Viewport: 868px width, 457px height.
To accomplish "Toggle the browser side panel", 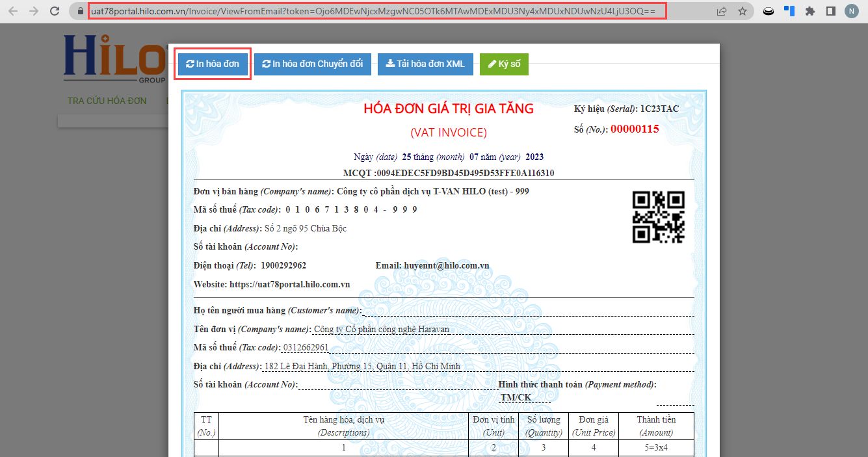I will click(830, 11).
